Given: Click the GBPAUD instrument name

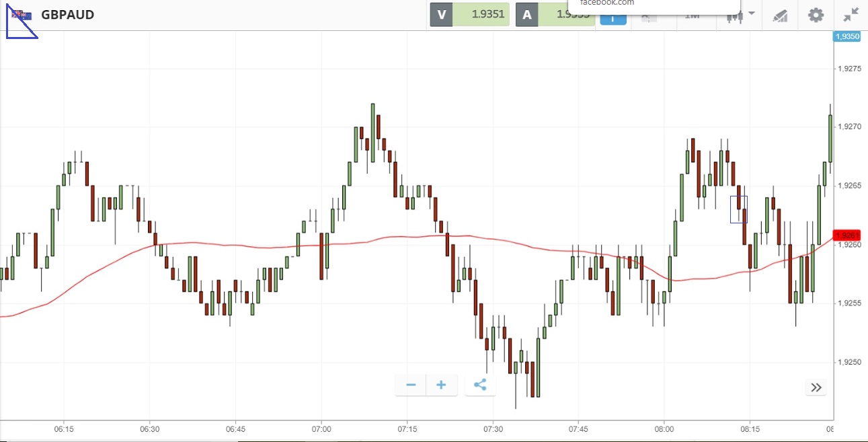Looking at the screenshot, I should point(68,15).
